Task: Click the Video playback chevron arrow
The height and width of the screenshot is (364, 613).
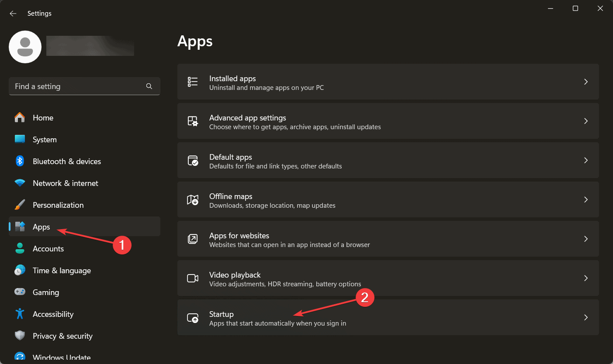Action: tap(586, 278)
